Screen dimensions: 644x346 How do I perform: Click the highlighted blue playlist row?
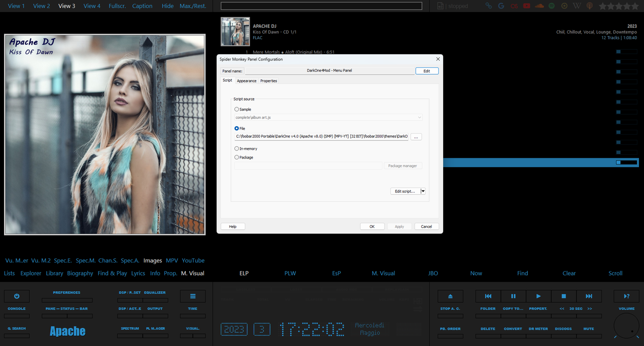tap(541, 162)
